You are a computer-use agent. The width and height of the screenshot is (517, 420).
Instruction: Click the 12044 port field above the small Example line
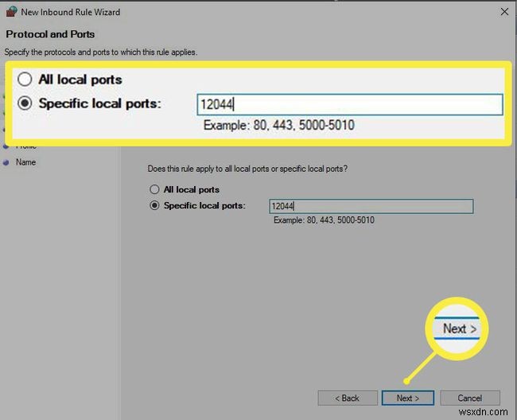pyautogui.click(x=371, y=206)
